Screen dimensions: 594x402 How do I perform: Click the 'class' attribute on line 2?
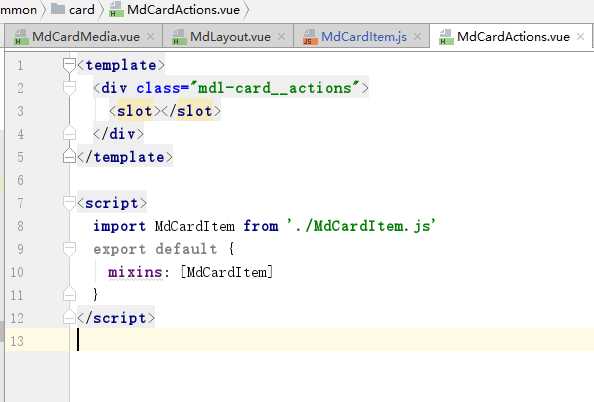click(x=158, y=88)
